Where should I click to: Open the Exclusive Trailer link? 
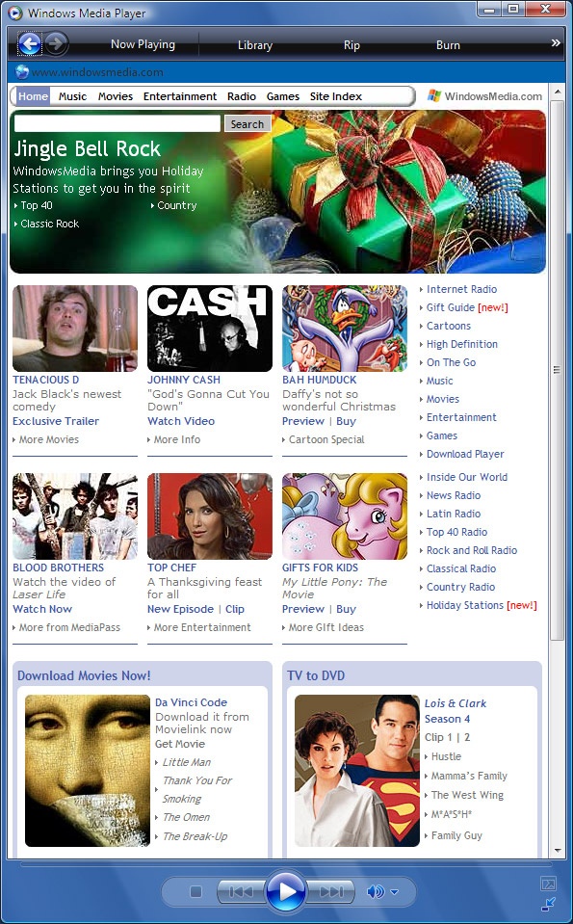point(56,421)
